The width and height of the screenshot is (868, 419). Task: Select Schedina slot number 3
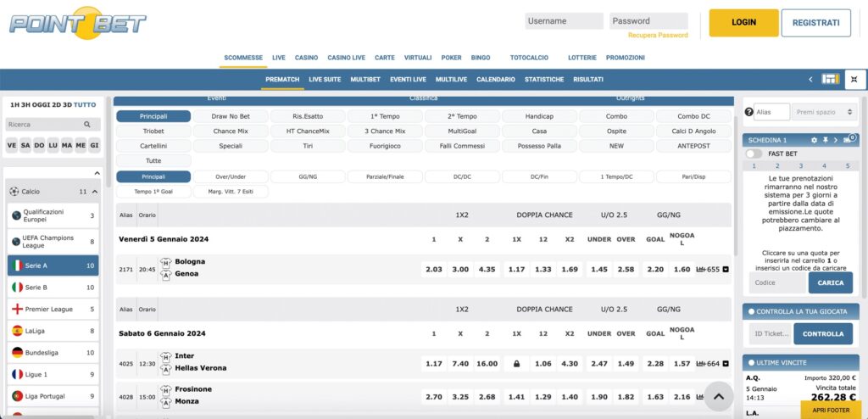(x=800, y=165)
